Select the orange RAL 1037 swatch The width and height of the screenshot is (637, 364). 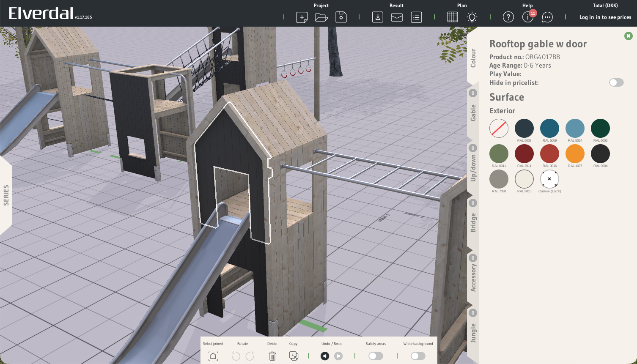tap(575, 154)
